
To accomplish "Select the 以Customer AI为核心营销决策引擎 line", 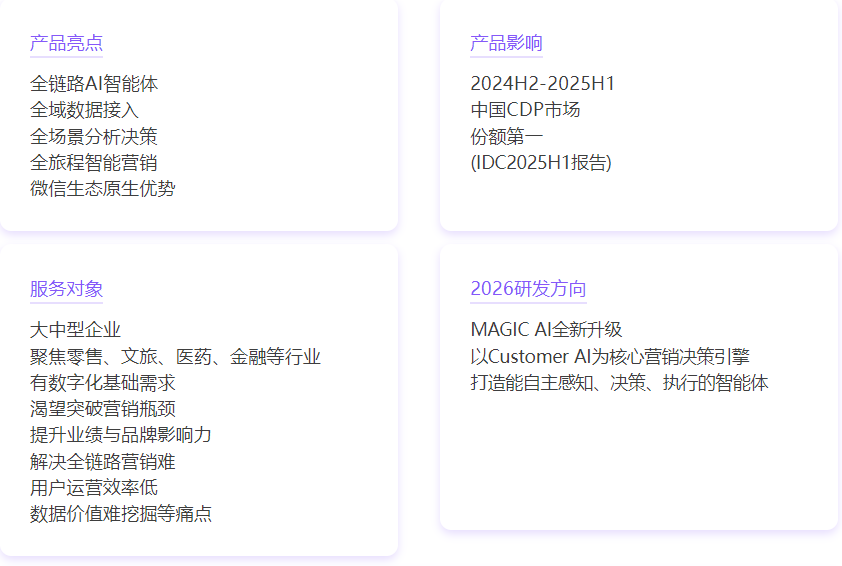I will click(610, 356).
